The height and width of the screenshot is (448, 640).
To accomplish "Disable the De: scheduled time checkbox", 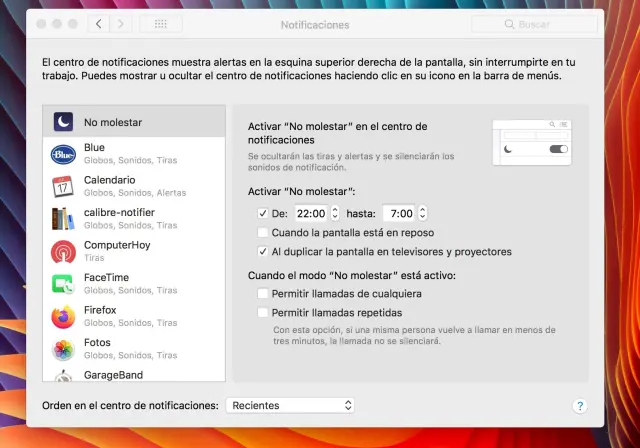I will 263,213.
